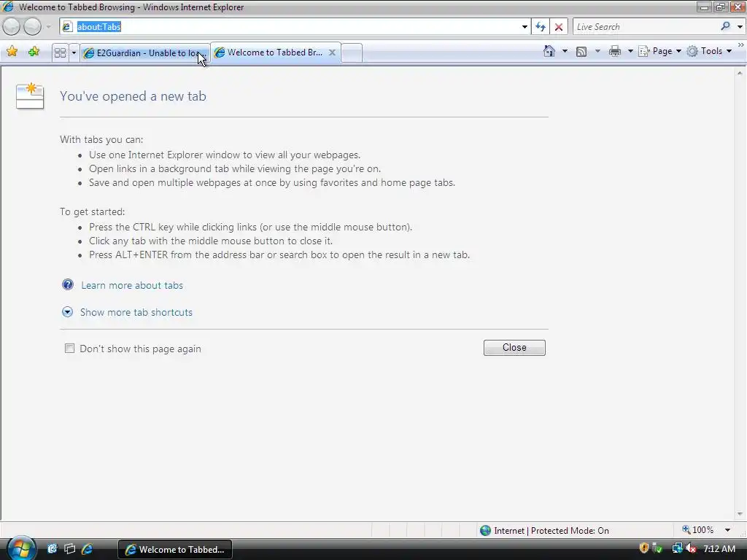Click the muted volume tray icon
747x560 pixels.
click(691, 548)
